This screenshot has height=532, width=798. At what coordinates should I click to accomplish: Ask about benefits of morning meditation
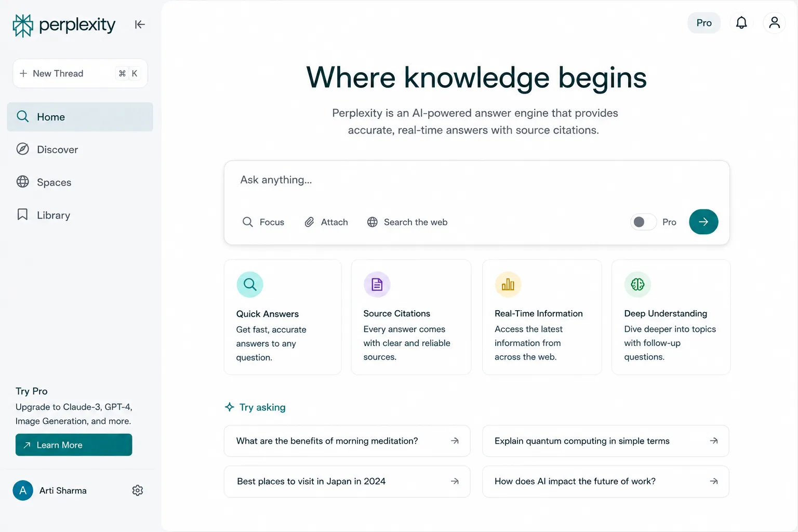347,441
